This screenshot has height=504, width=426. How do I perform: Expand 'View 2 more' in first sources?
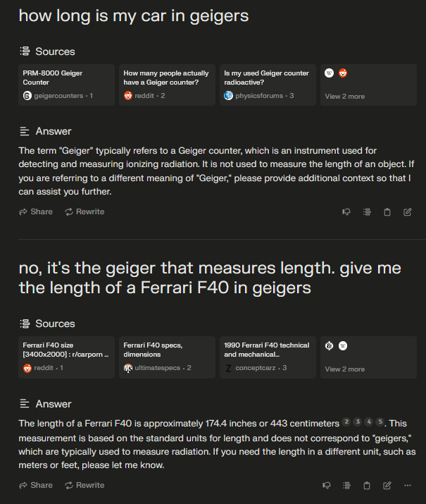point(344,97)
